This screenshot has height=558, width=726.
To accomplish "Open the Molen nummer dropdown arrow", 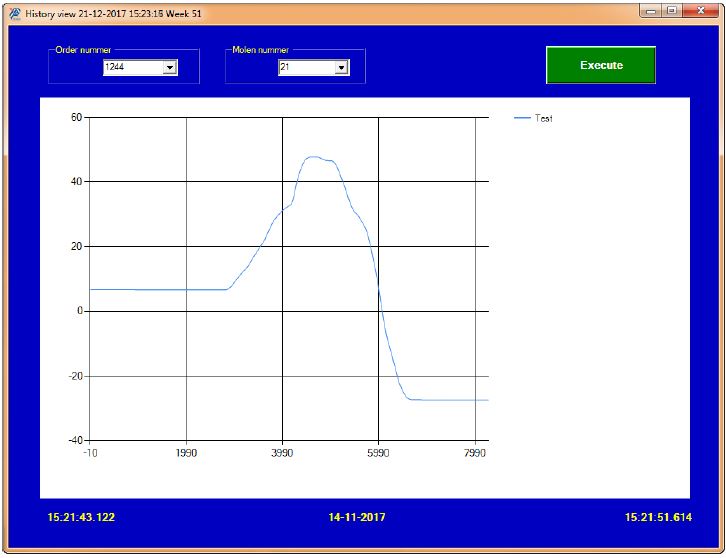I will point(341,68).
